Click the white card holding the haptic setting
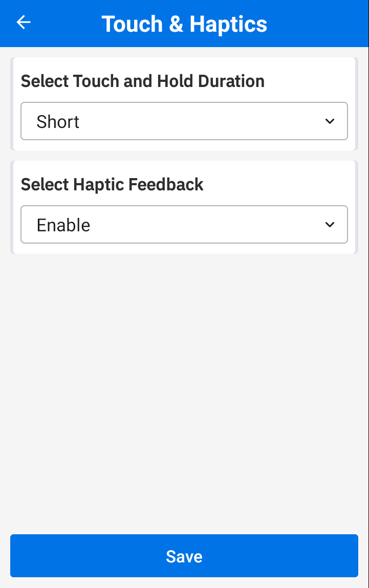369x588 pixels. [184, 207]
